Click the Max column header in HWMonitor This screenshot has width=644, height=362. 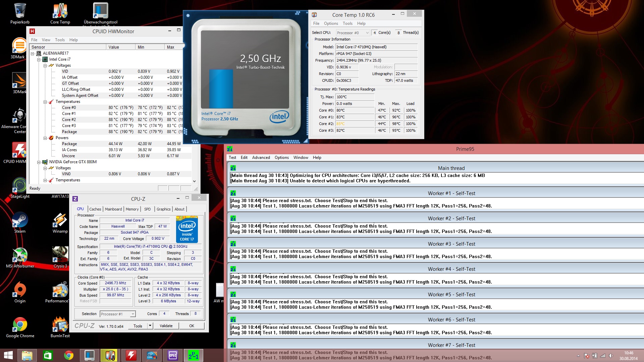tap(174, 47)
